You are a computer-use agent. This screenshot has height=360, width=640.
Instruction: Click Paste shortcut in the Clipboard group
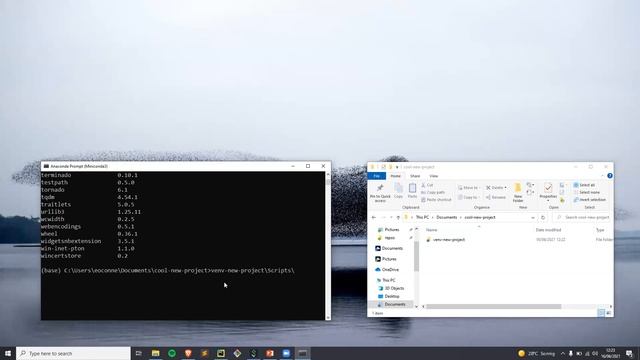pyautogui.click(x=436, y=200)
